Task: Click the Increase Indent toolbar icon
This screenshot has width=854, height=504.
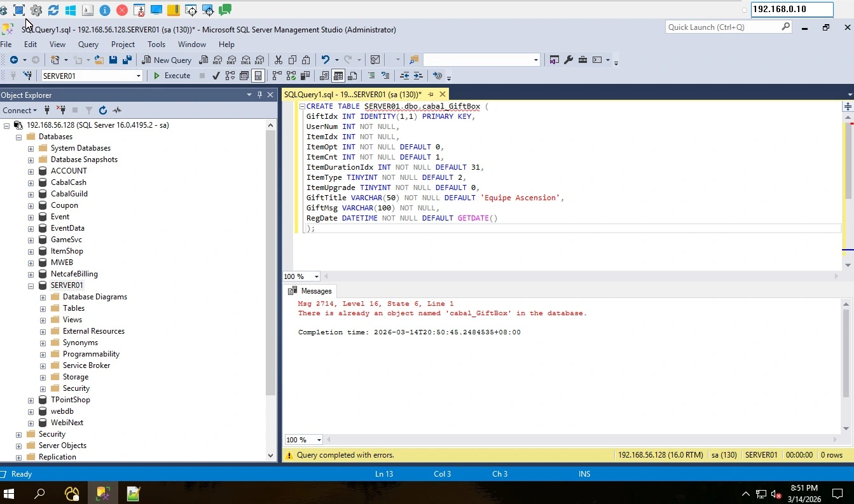Action: click(418, 76)
